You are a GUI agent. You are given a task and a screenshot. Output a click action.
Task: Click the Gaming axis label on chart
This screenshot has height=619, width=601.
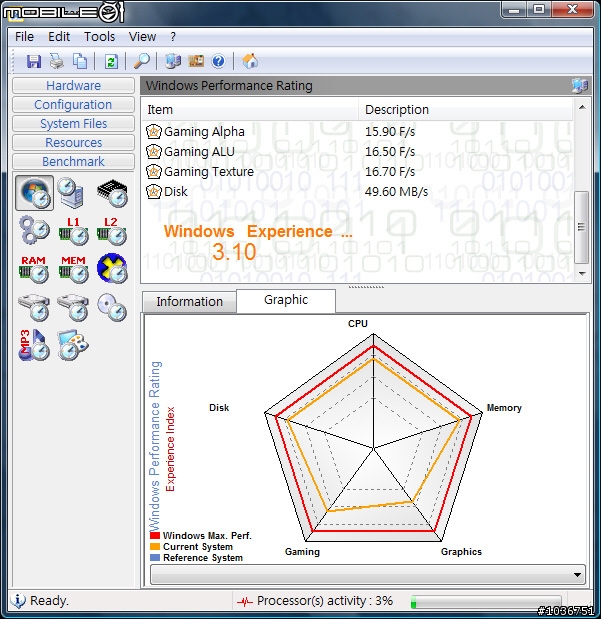click(302, 551)
